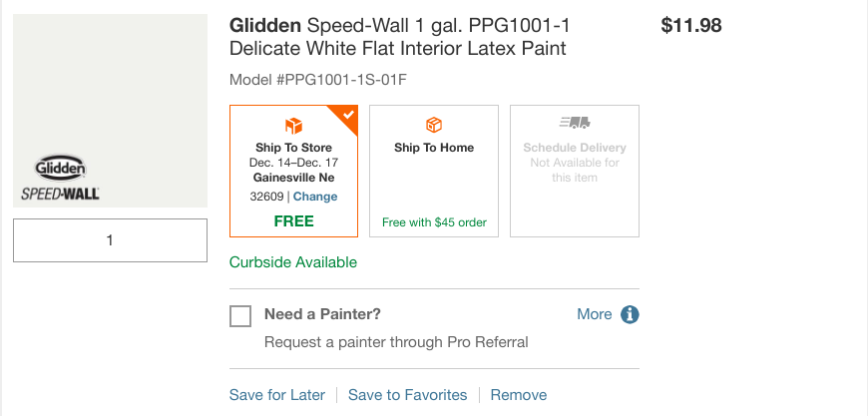Click the Glidden Speed-Wall brand logo

click(x=60, y=178)
